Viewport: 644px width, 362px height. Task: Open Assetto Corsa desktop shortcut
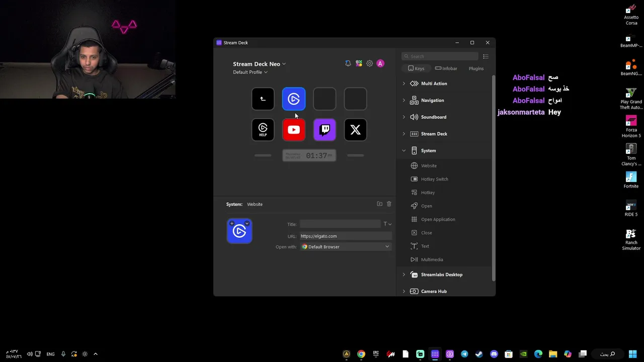click(x=631, y=15)
